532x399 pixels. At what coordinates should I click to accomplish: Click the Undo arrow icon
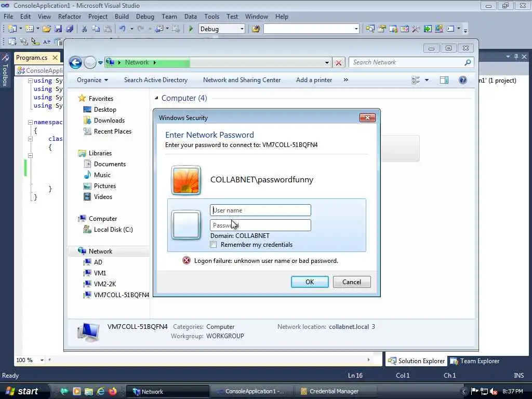[x=123, y=29]
